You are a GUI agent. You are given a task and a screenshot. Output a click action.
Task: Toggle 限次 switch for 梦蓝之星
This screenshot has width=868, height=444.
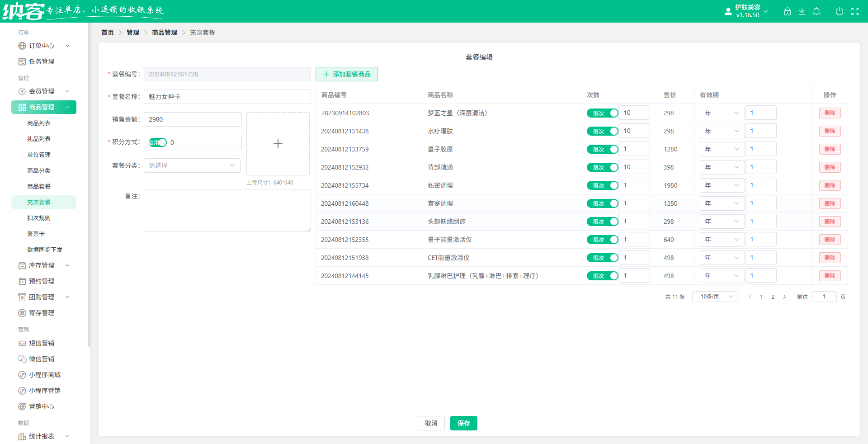602,113
